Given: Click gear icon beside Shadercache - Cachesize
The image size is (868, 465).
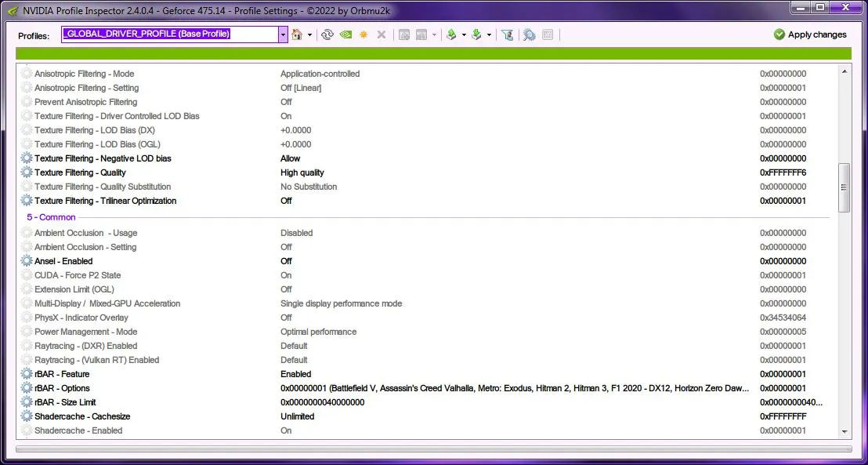Looking at the screenshot, I should pyautogui.click(x=27, y=416).
